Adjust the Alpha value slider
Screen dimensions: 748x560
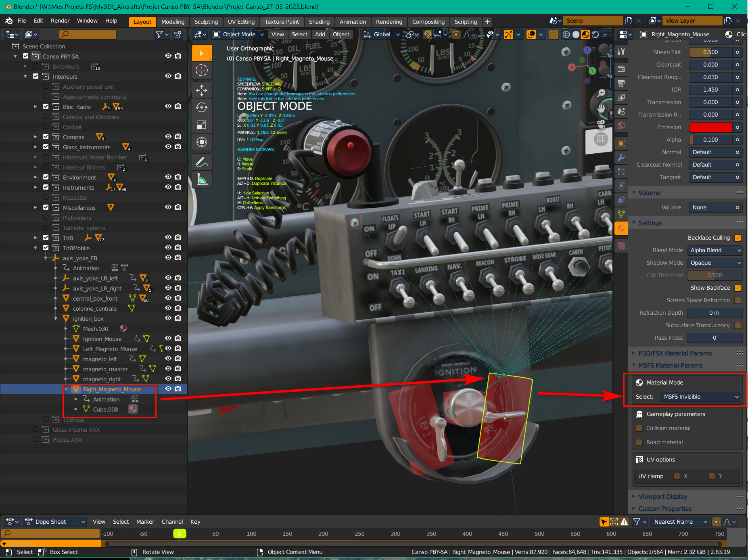pos(710,140)
